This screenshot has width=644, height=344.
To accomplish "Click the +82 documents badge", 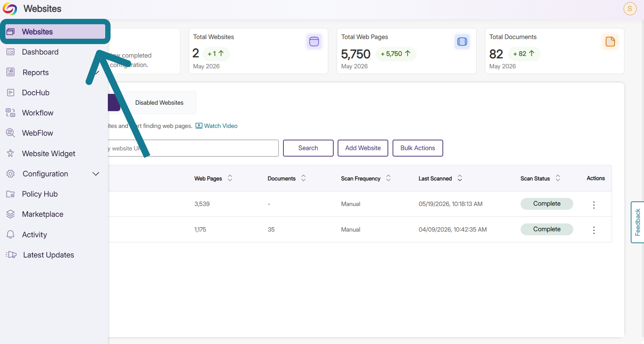I will tap(524, 54).
